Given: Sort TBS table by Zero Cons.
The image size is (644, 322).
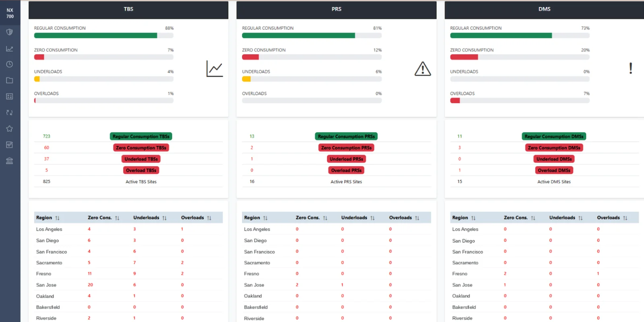Looking at the screenshot, I should point(117,218).
